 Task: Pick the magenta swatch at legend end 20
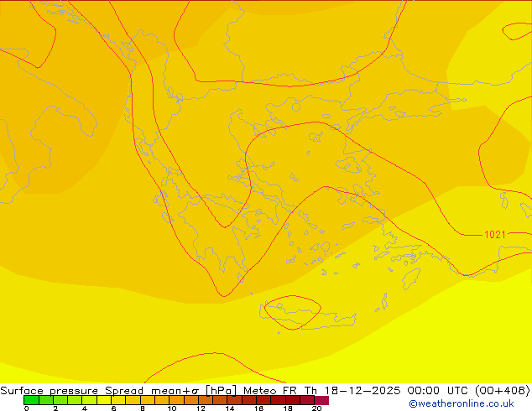coord(321,400)
